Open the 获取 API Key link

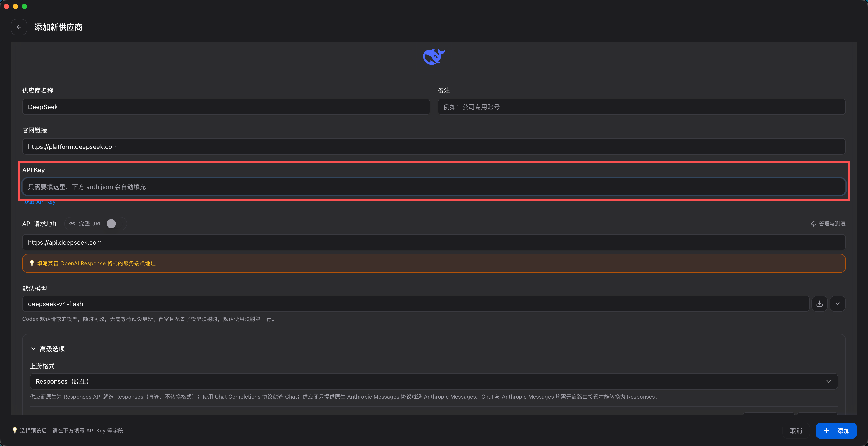pos(40,202)
